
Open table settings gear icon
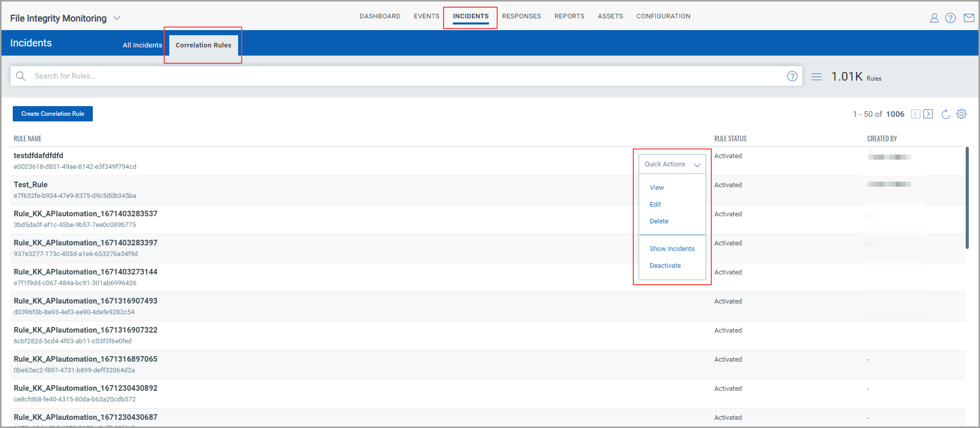click(962, 114)
